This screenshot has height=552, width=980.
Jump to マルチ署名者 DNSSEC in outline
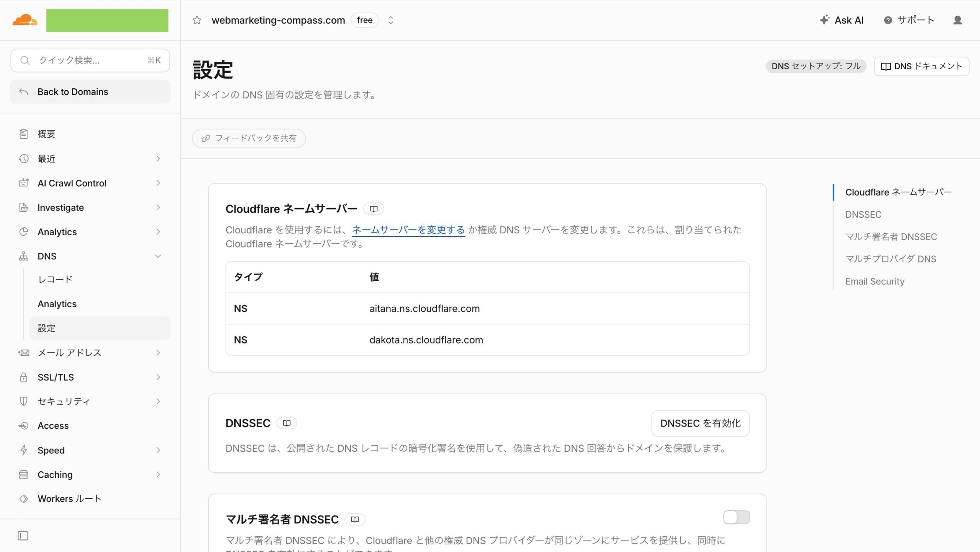pyautogui.click(x=891, y=237)
